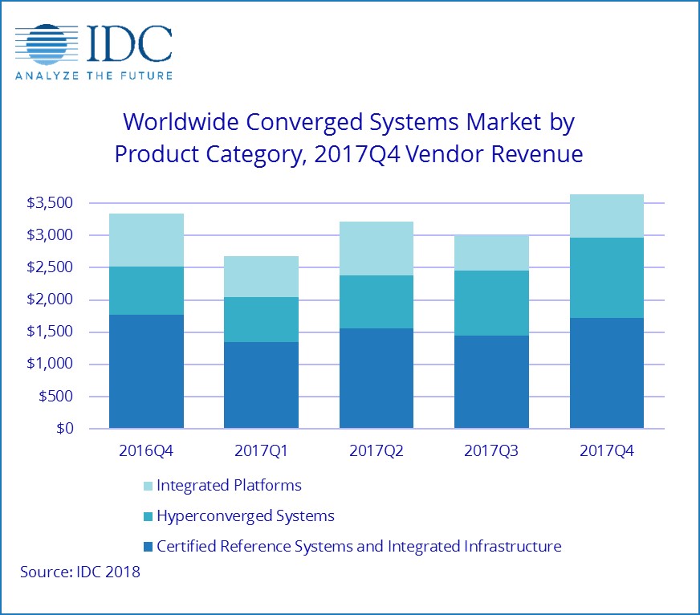Select the Integrated Platforms legend label
Screen dimensions: 700x615
click(x=229, y=486)
